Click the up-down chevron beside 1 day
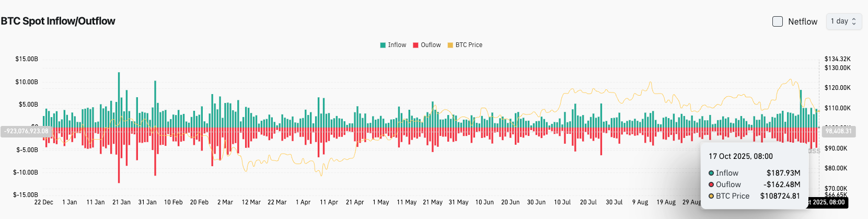Screen dimensions: 868x219 point(854,21)
